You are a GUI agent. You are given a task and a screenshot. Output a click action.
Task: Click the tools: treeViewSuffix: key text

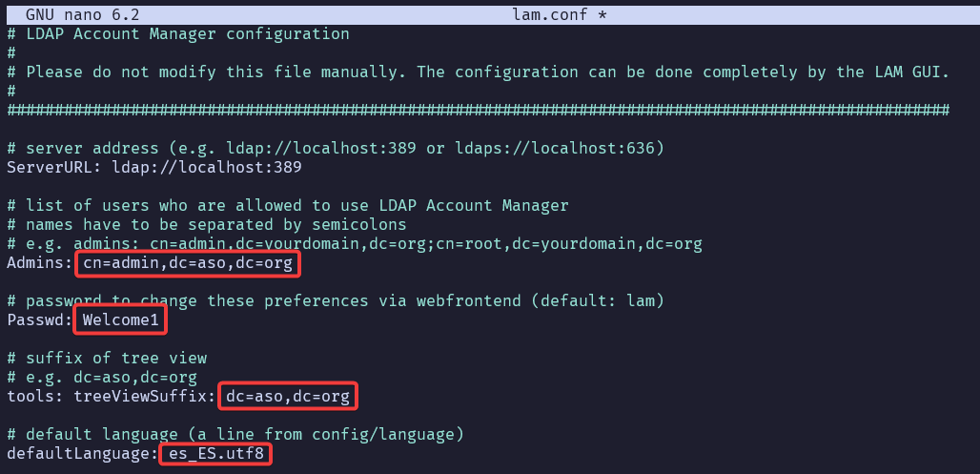[111, 396]
